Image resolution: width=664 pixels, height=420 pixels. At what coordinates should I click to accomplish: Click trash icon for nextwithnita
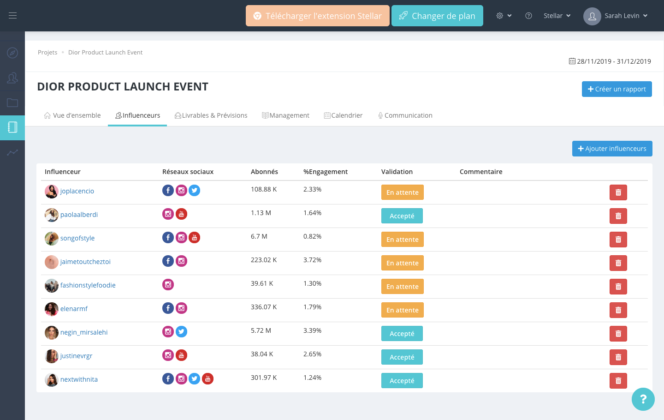pyautogui.click(x=618, y=381)
